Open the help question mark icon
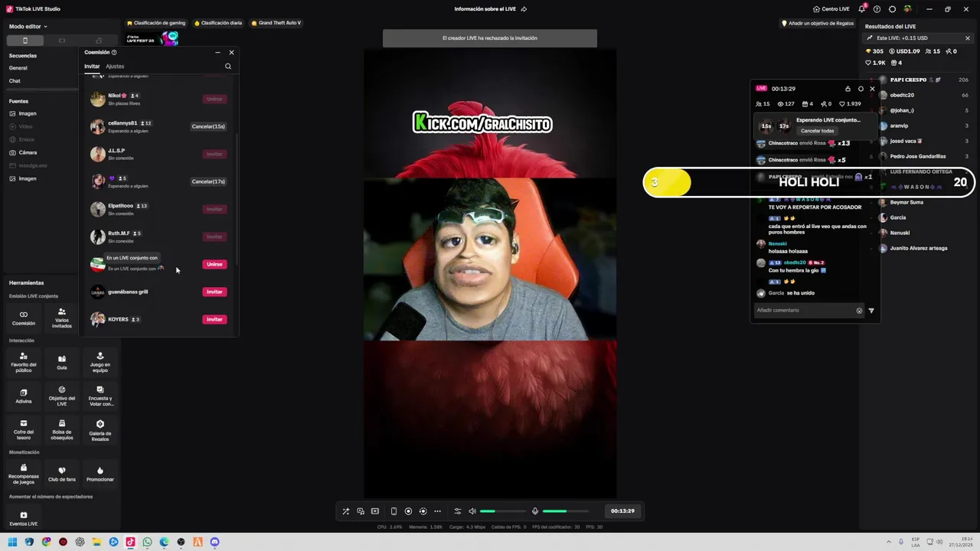Image resolution: width=980 pixels, height=551 pixels. coord(877,9)
